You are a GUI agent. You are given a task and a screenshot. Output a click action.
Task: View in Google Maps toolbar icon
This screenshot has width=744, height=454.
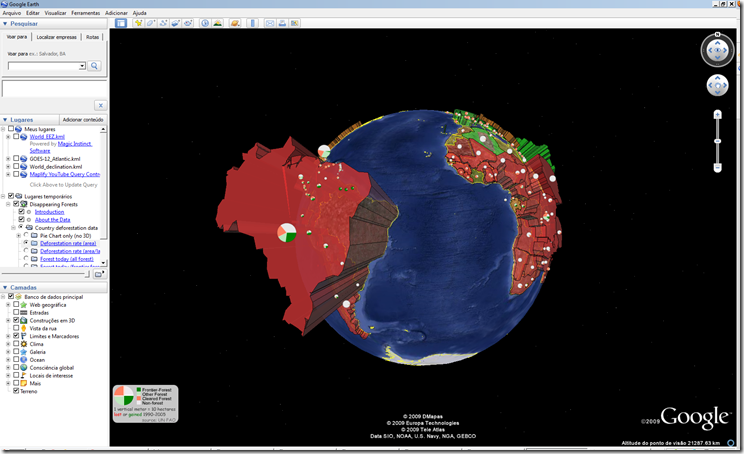tap(295, 23)
